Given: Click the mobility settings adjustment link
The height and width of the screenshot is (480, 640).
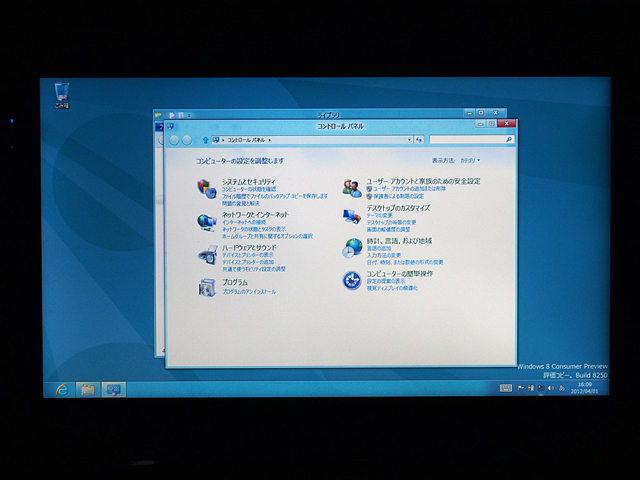Looking at the screenshot, I should click(x=254, y=269).
